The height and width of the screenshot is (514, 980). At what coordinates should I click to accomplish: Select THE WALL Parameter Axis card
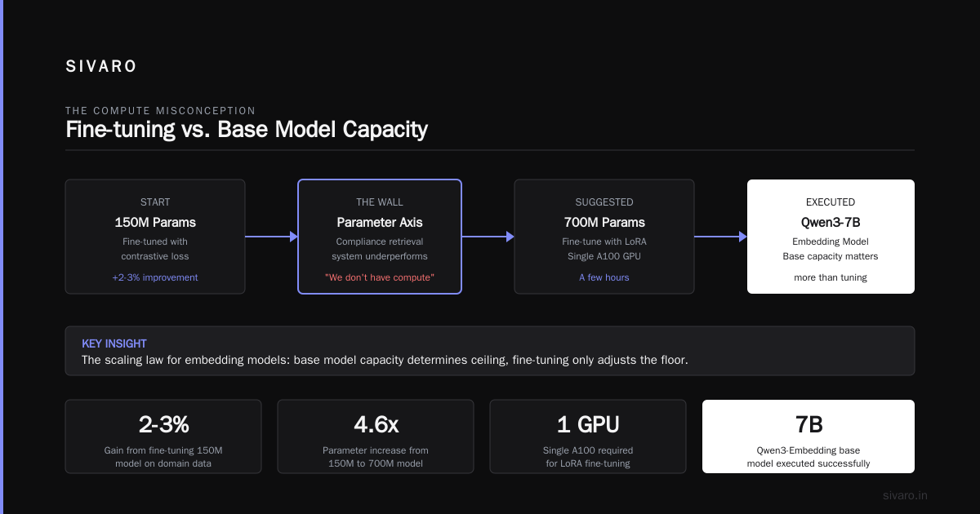click(380, 237)
